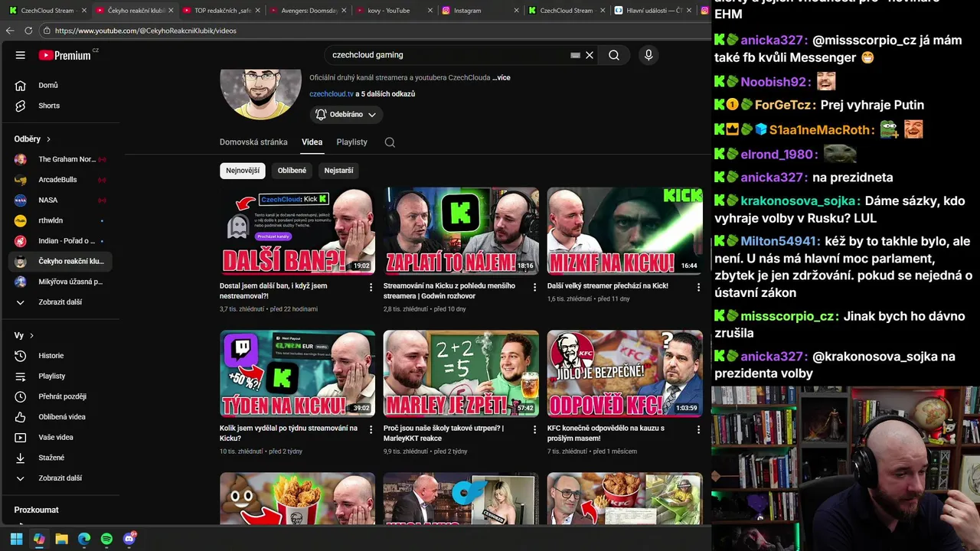Expand Zobrazit další under Vy section
Image resolution: width=980 pixels, height=551 pixels.
(60, 478)
